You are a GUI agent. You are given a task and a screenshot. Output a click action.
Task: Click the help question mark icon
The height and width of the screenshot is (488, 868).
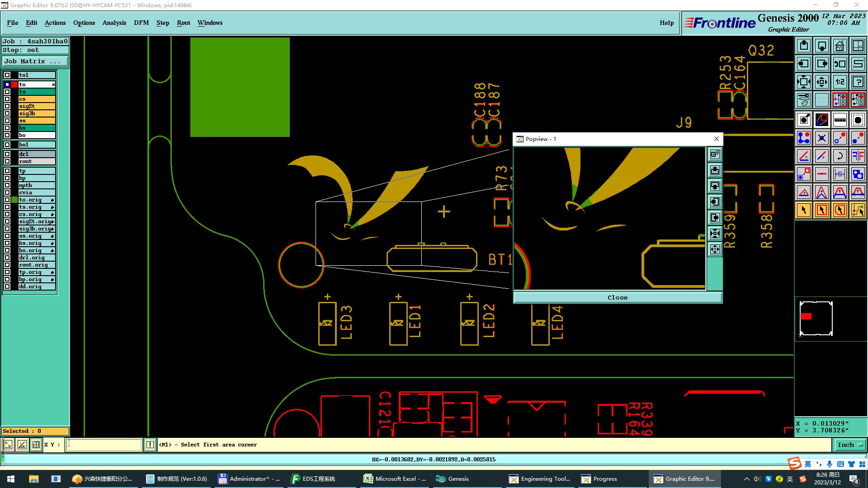pos(858,82)
